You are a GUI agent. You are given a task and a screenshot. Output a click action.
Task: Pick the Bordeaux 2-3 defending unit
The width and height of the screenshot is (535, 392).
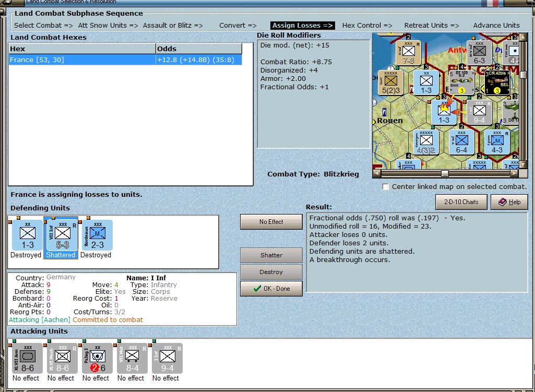(x=97, y=235)
